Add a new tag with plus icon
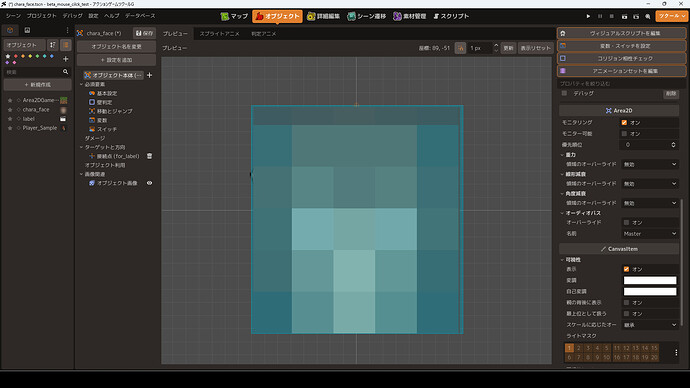Screen dimensions: 690x388 (x=66, y=59)
